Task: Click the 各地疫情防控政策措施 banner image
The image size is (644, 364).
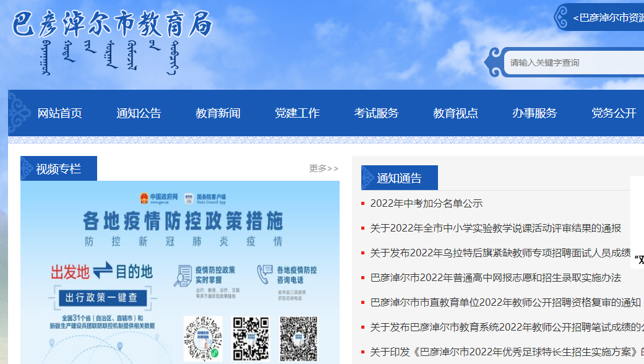Action: 180,272
